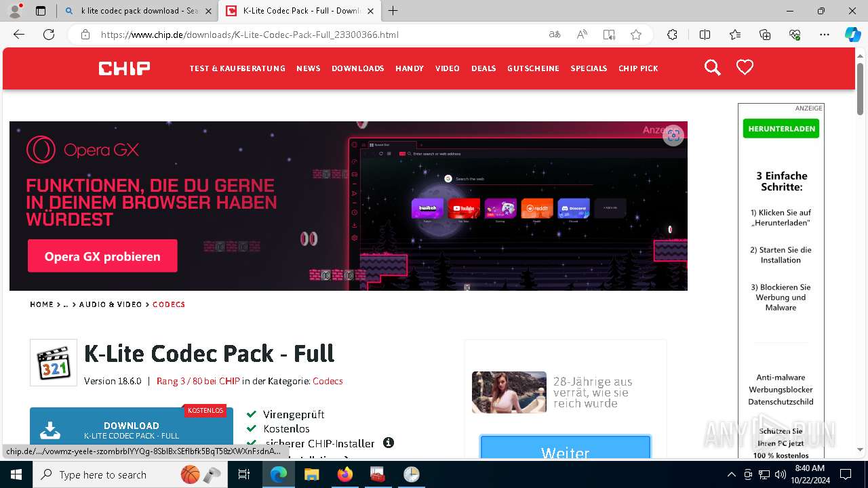Image resolution: width=868 pixels, height=488 pixels.
Task: Open Windows Start menu
Action: coord(16,474)
